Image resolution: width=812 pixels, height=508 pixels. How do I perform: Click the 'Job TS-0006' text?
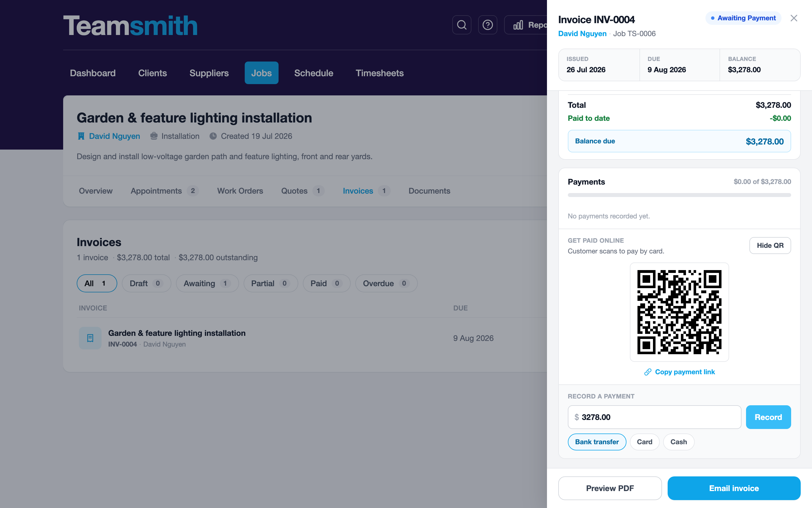[634, 34]
